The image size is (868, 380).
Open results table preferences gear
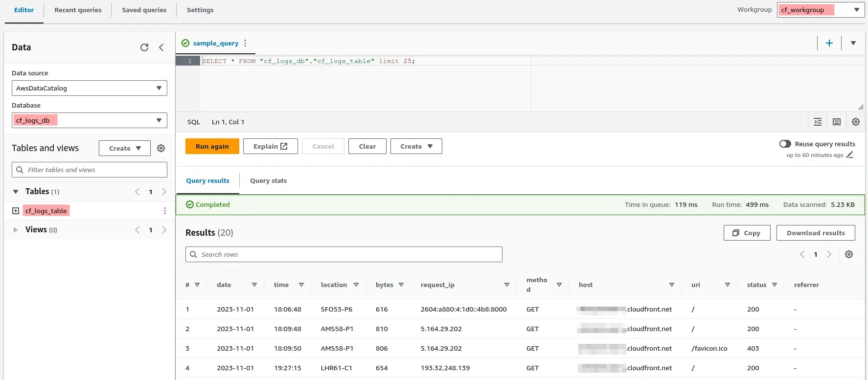pyautogui.click(x=849, y=254)
